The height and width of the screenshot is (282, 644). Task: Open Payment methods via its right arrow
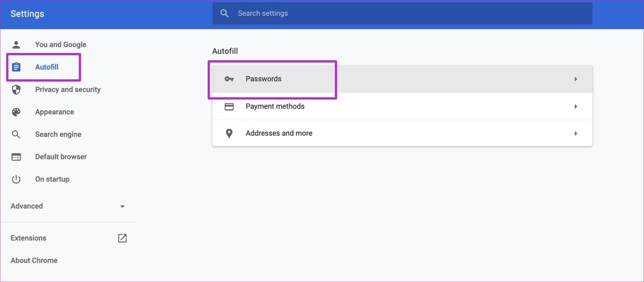[x=576, y=107]
